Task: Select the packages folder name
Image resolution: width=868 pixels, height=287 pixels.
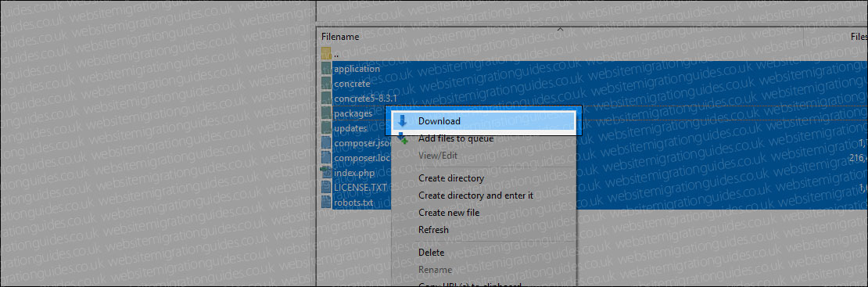Action: (353, 113)
